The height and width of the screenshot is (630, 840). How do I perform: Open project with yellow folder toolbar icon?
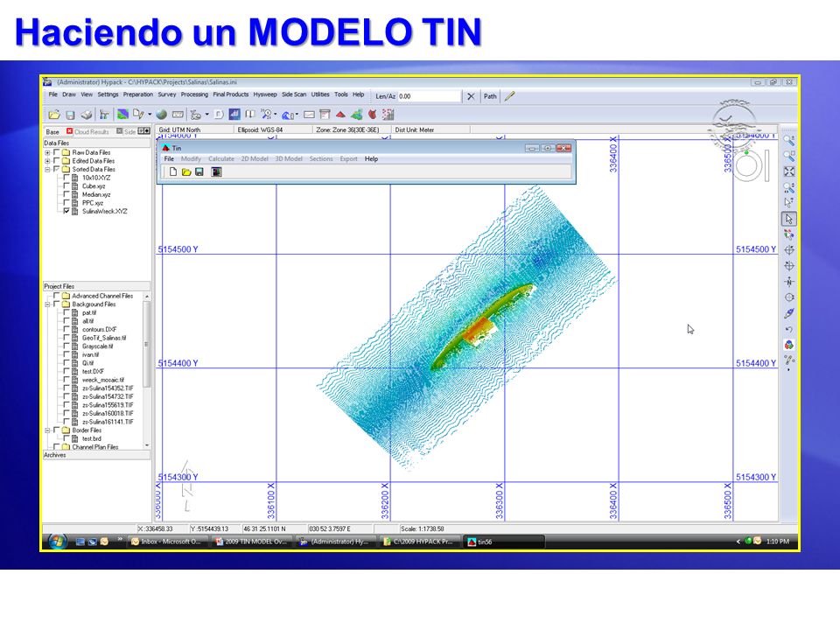(x=53, y=115)
